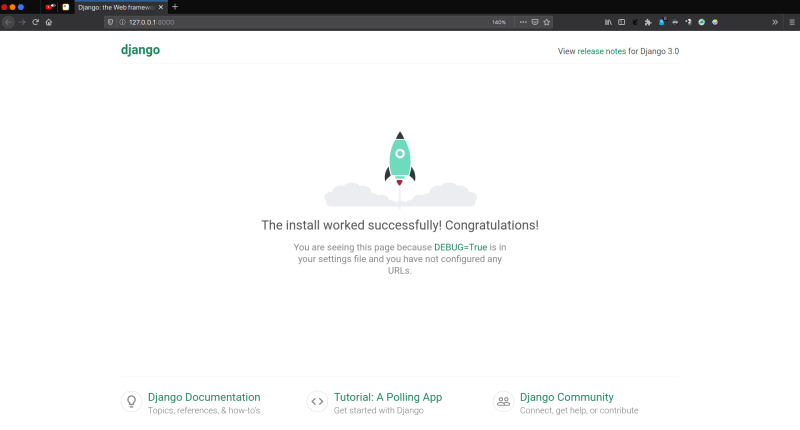The width and height of the screenshot is (800, 430).
Task: Click the django logo heading
Action: pos(140,50)
